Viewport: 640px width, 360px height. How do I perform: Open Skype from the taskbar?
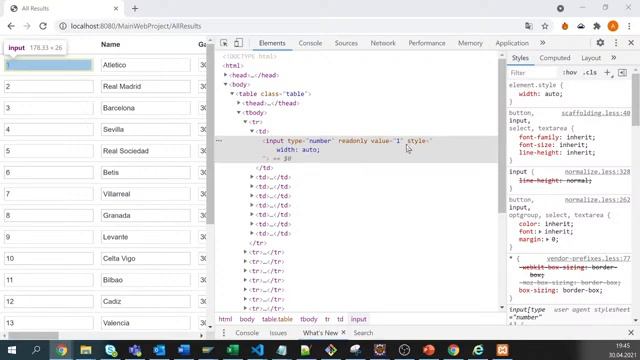[111, 350]
